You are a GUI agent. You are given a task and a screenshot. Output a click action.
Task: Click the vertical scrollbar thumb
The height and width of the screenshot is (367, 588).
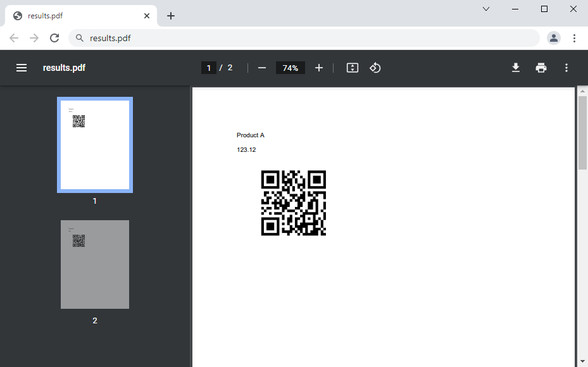tap(582, 133)
